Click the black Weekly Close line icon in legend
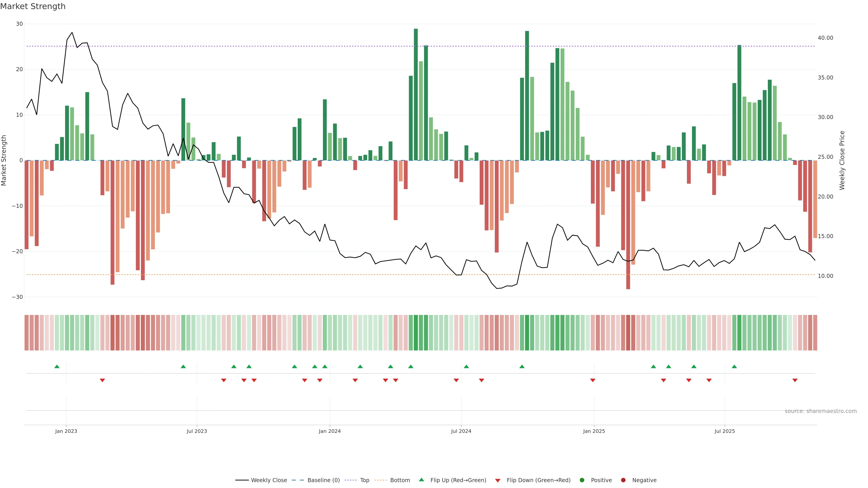868x488 pixels. click(x=242, y=480)
